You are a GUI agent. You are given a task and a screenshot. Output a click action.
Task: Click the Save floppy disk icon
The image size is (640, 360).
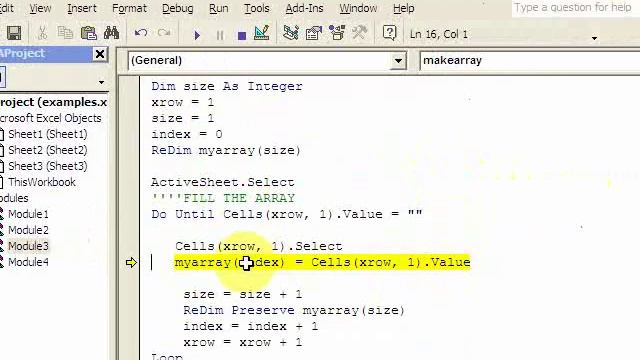(x=14, y=33)
